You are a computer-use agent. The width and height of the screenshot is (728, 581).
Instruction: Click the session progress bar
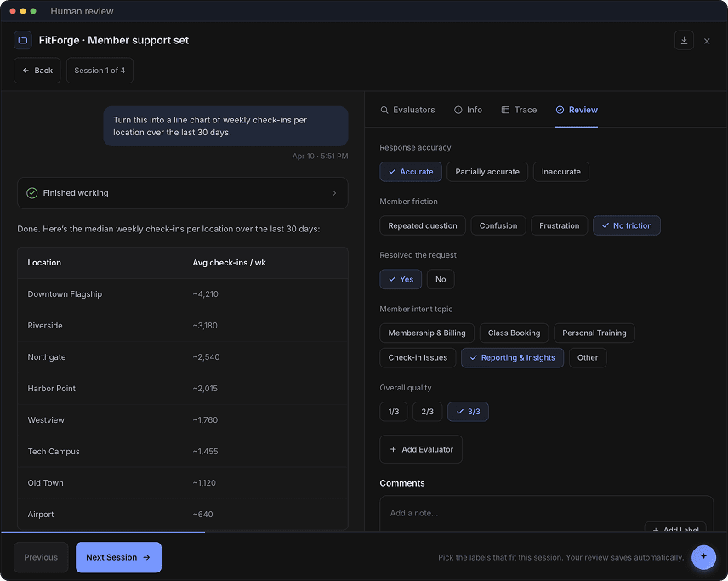click(364, 533)
